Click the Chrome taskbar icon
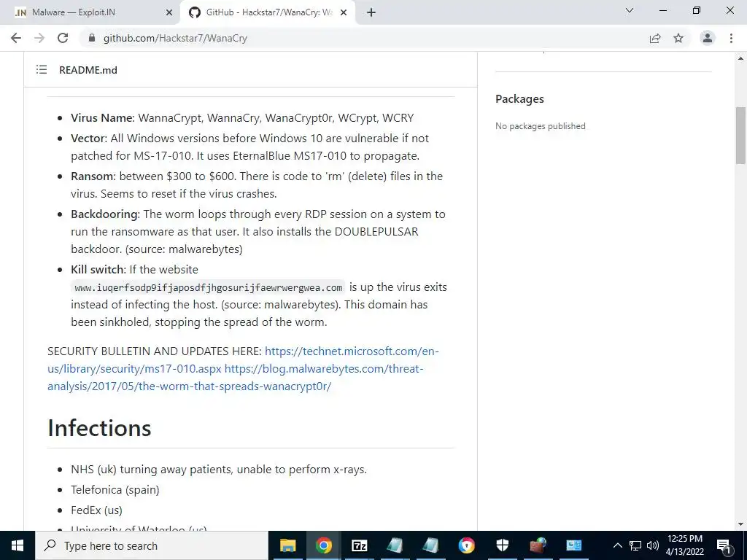 click(323, 545)
